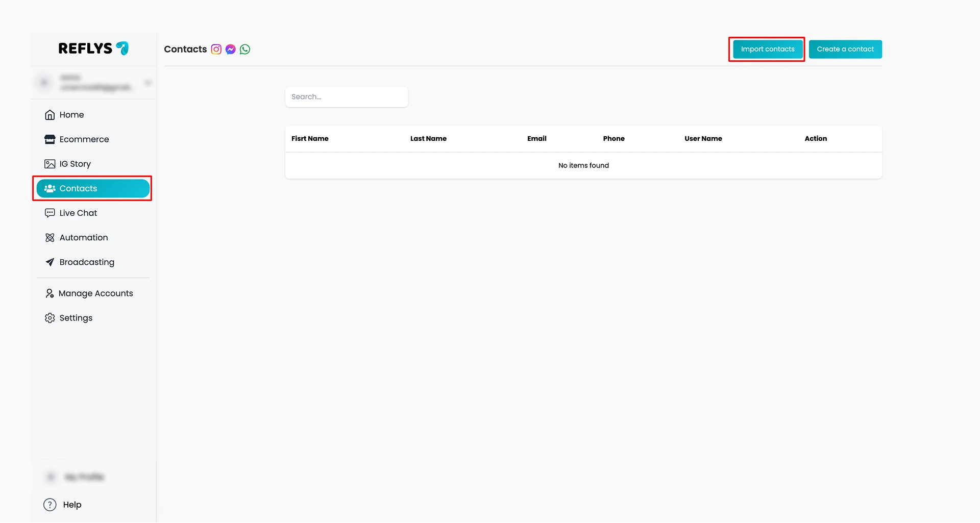Click the Import contacts button
This screenshot has height=523, width=980.
point(768,49)
